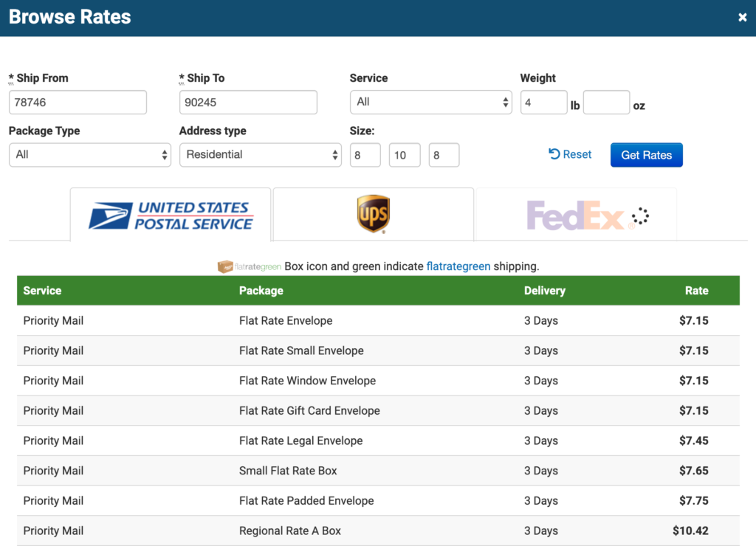The image size is (756, 546).
Task: Open the Address type dropdown showing Residential
Action: (260, 155)
